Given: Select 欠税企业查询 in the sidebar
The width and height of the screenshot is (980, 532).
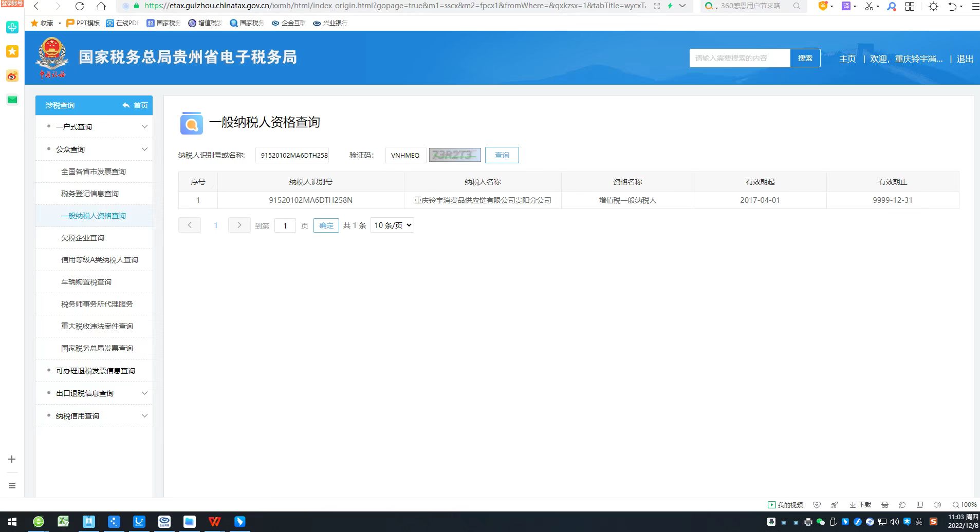Looking at the screenshot, I should [x=83, y=238].
